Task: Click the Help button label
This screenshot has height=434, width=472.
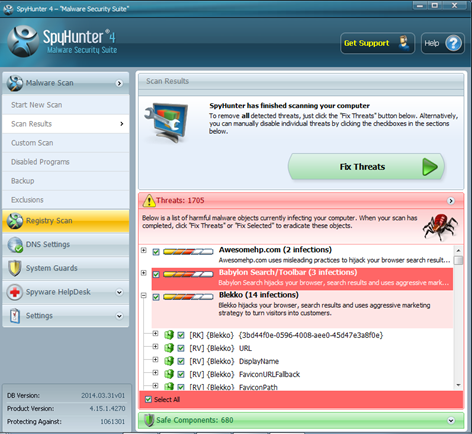Action: tap(432, 43)
